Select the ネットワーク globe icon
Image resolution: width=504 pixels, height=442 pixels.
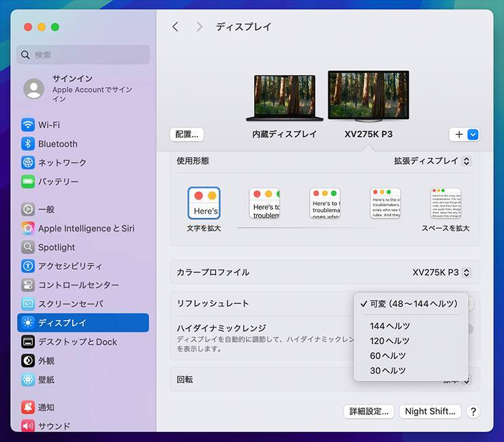click(28, 163)
